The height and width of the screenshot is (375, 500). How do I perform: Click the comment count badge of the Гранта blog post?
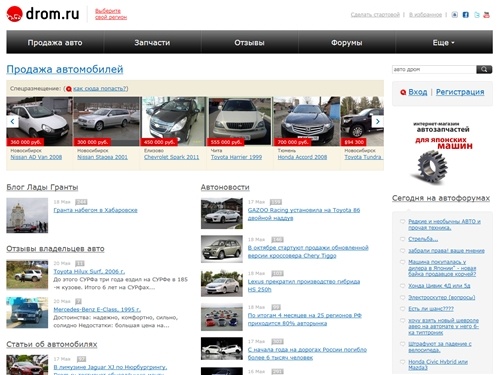point(81,202)
